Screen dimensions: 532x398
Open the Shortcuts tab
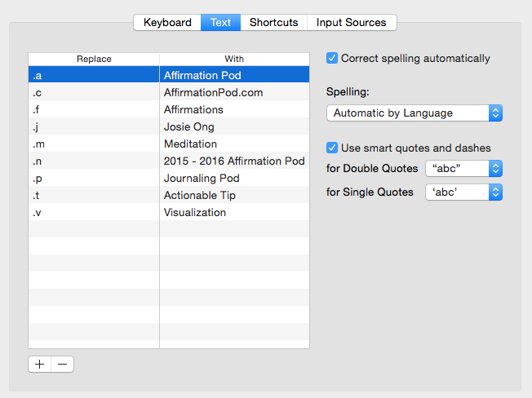[x=274, y=22]
